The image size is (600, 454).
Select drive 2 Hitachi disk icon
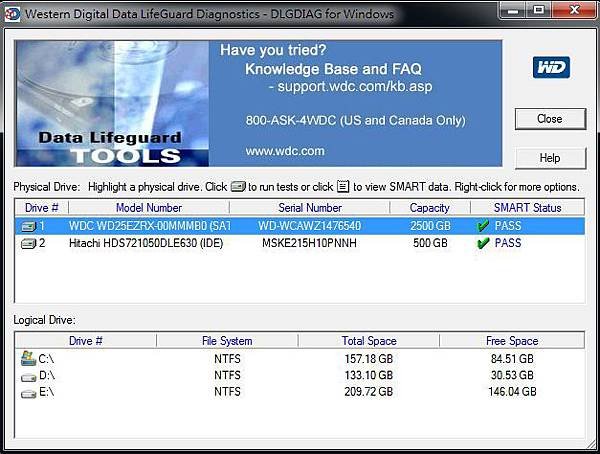point(28,243)
